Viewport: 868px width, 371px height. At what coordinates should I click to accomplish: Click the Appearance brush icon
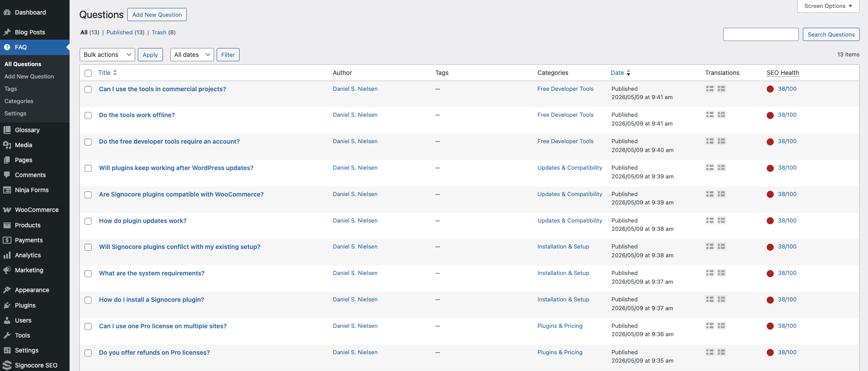click(x=7, y=290)
